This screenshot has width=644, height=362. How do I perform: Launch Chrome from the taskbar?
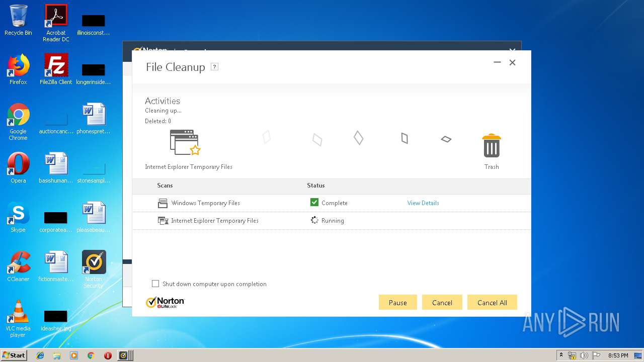[91, 355]
